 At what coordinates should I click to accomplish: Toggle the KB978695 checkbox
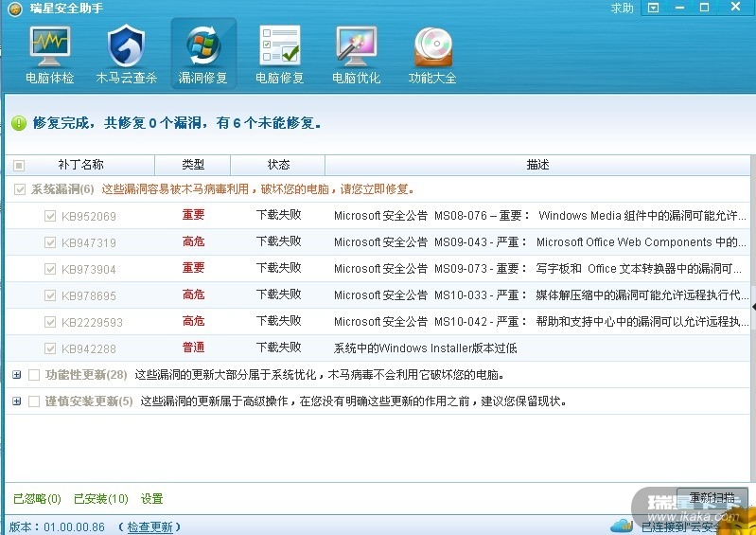pos(50,295)
